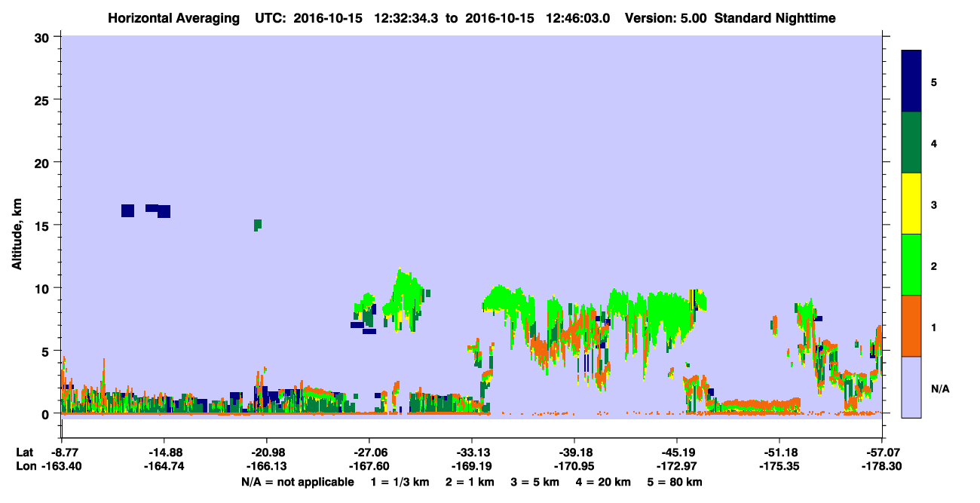
Task: Click the latitude value '-51.18'
Action: [779, 452]
